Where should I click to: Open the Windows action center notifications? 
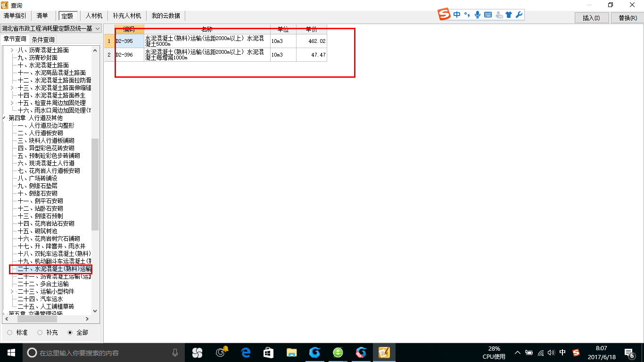[x=630, y=353]
